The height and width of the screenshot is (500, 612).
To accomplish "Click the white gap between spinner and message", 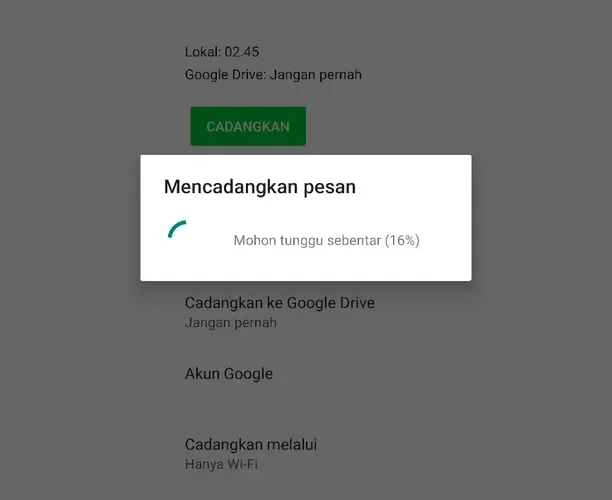I will (211, 234).
